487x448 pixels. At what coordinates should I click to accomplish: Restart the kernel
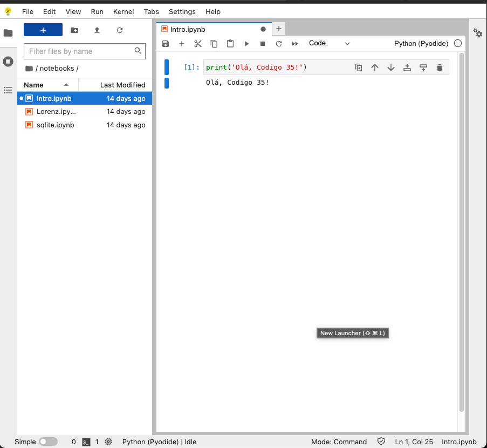279,44
